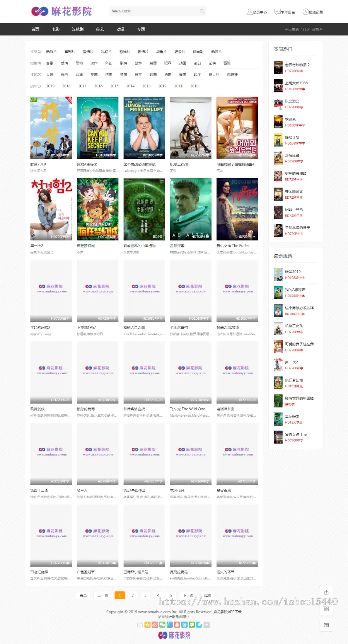Open the floating chat feedback icon
The image size is (348, 644).
pyautogui.click(x=326, y=625)
